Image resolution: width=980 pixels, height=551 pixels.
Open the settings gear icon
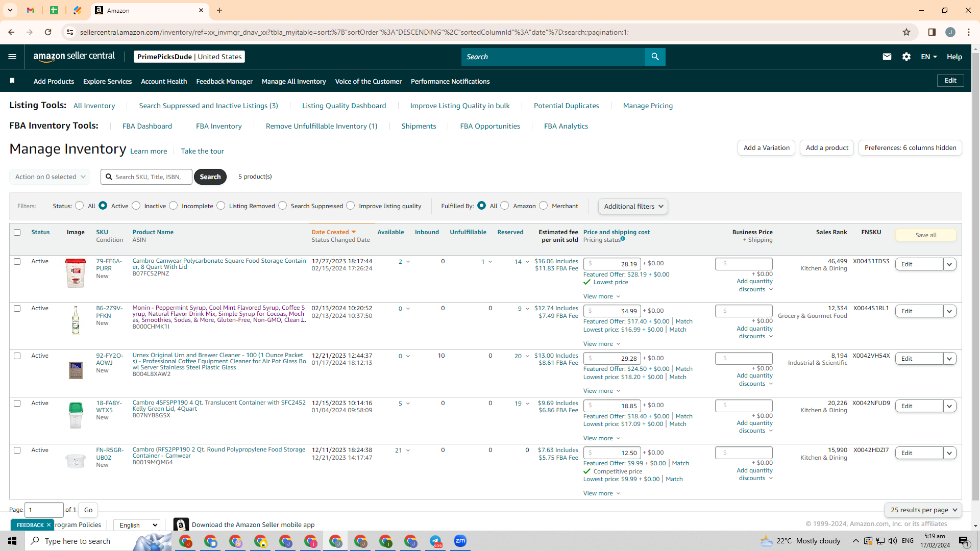point(906,57)
